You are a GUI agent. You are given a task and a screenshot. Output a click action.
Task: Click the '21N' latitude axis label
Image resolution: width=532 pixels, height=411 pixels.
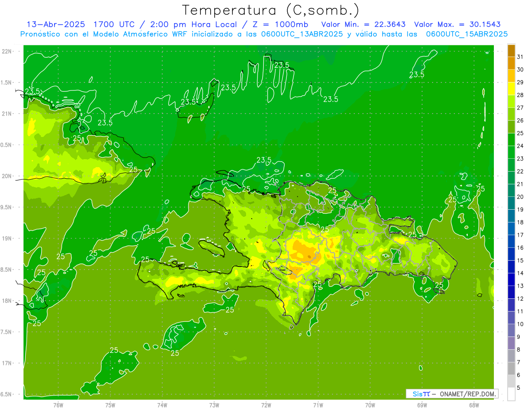[x=7, y=114]
